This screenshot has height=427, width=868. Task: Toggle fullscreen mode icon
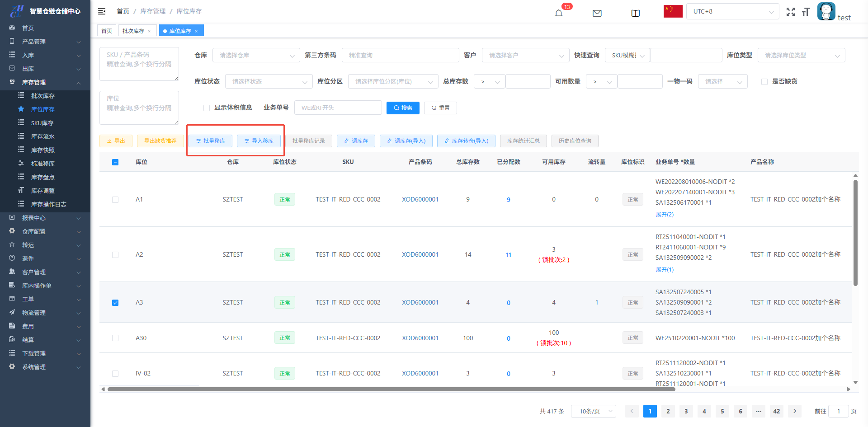tap(790, 12)
